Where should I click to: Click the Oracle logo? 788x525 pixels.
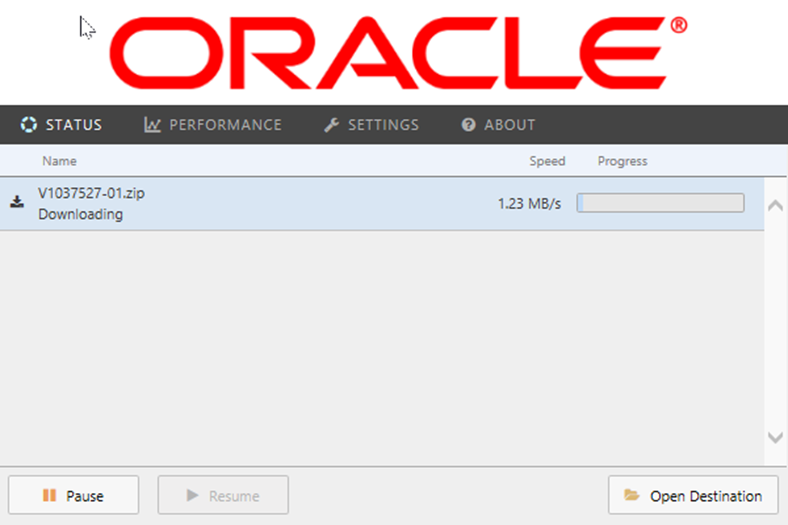(398, 52)
